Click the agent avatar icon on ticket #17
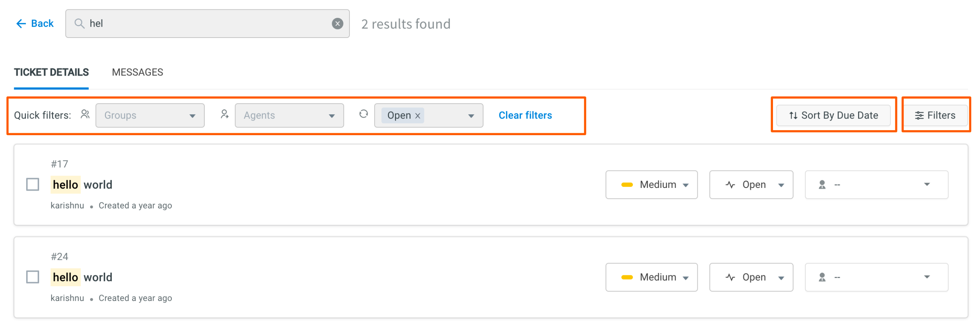Screen dimensions: 980x328 822,185
